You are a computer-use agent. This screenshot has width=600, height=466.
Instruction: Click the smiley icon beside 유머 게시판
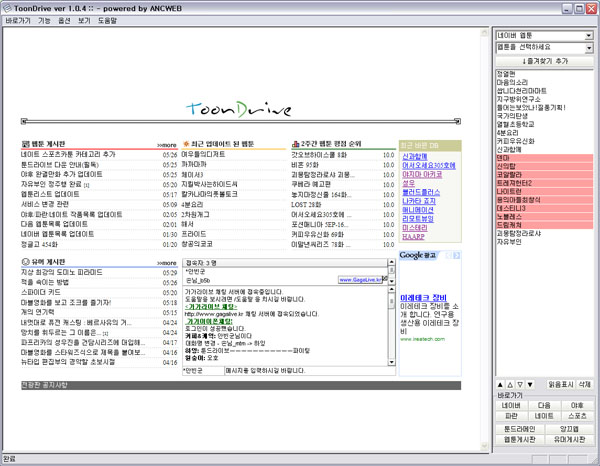coord(25,262)
